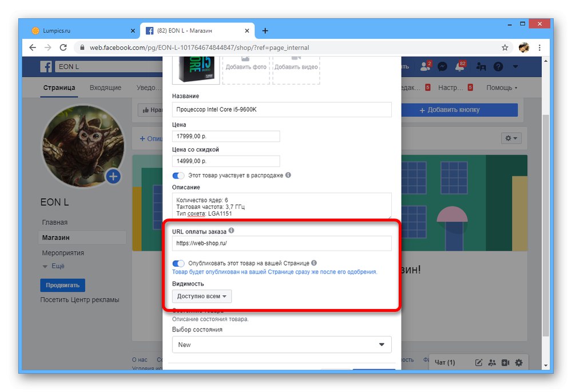This screenshot has height=392, width=572.
Task: Expand the Ещё sidebar menu
Action: (x=54, y=266)
